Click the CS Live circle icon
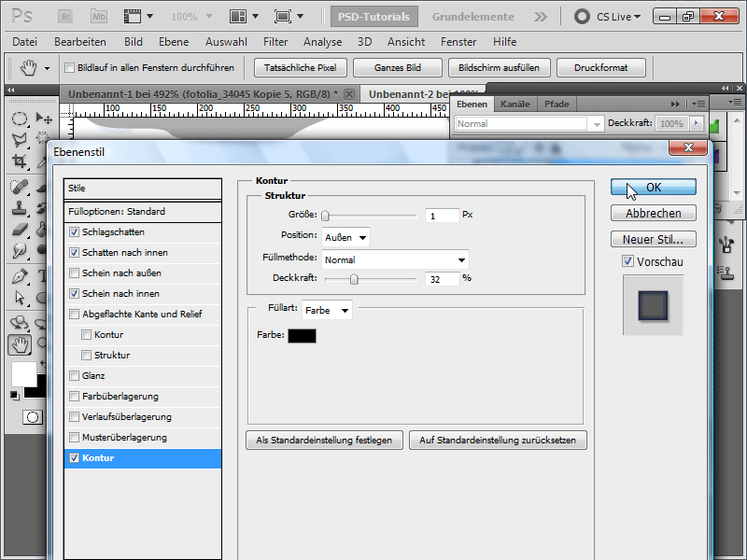Image resolution: width=747 pixels, height=560 pixels. (x=582, y=17)
